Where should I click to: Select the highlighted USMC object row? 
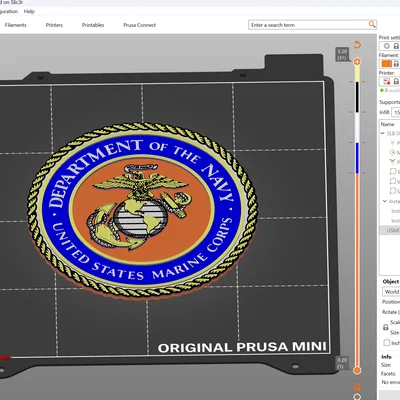point(390,230)
